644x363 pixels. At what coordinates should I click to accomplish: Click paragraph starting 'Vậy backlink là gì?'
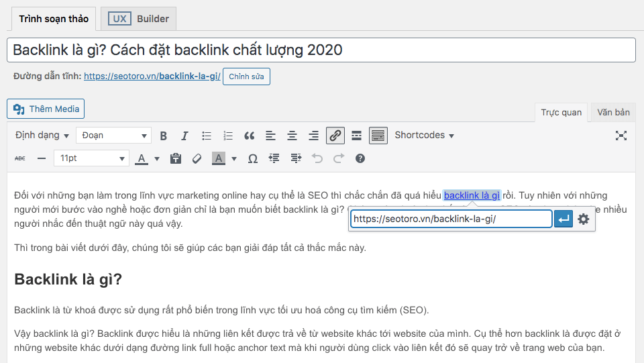(317, 341)
